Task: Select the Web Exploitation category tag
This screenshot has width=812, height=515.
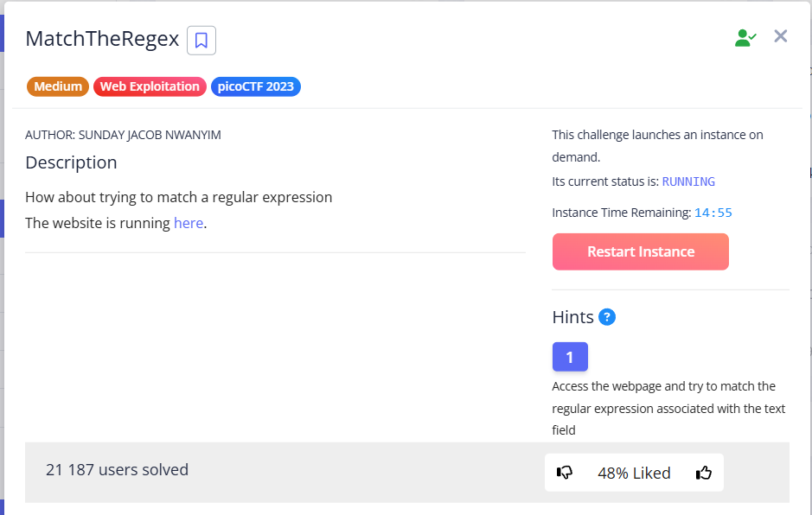Action: [150, 86]
